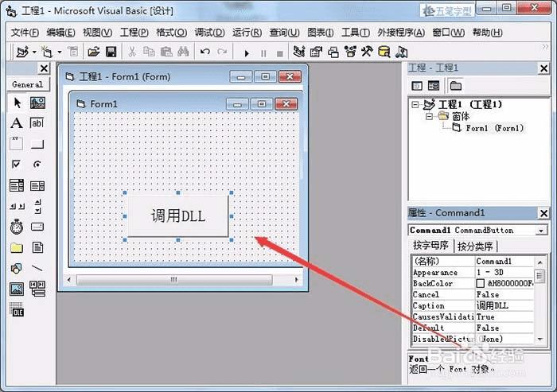This screenshot has height=392, width=557.
Task: Open Project Explorer from toolbar
Action: (299, 52)
